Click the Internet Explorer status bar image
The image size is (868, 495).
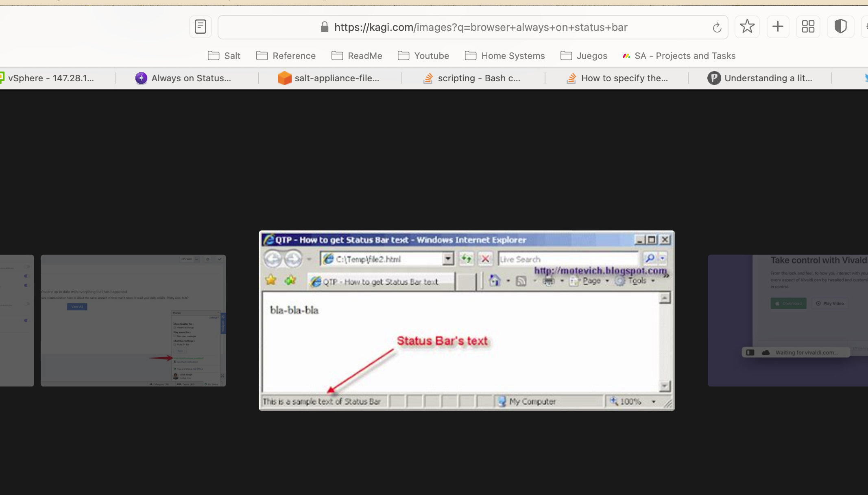click(467, 320)
